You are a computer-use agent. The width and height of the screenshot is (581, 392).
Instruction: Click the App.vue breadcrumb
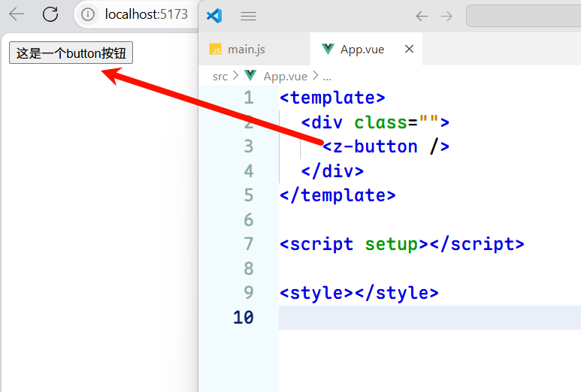pyautogui.click(x=286, y=77)
